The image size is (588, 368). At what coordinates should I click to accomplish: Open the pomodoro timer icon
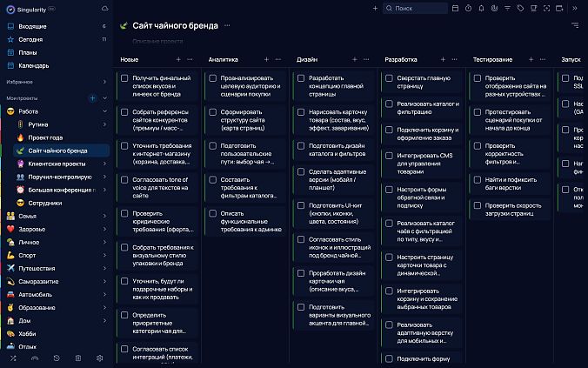(469, 8)
